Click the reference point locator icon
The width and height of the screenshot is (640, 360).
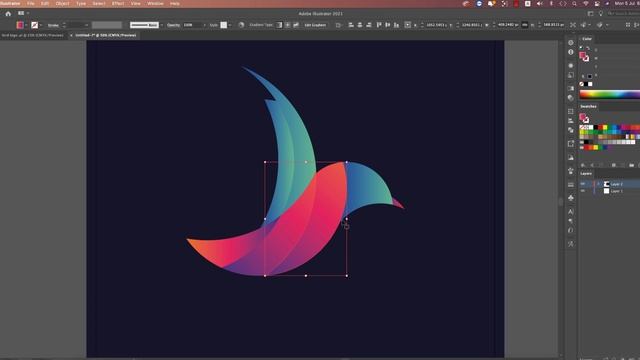(407, 25)
